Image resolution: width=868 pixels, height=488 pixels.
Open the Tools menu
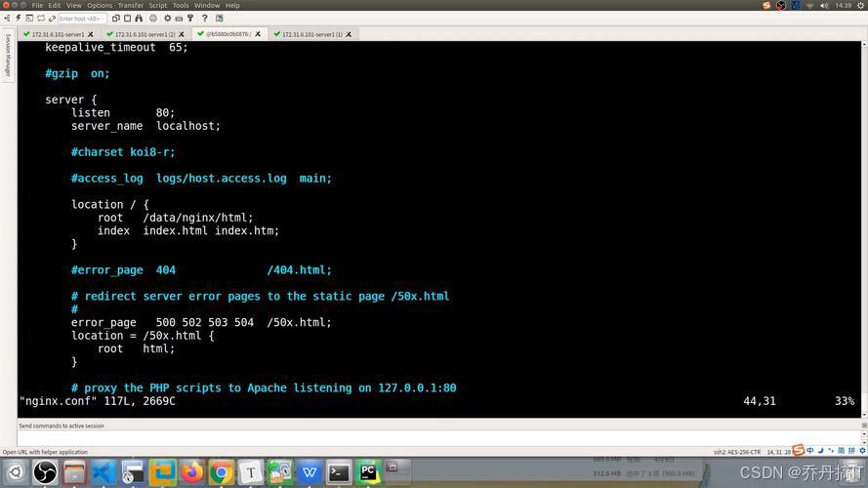pyautogui.click(x=181, y=5)
